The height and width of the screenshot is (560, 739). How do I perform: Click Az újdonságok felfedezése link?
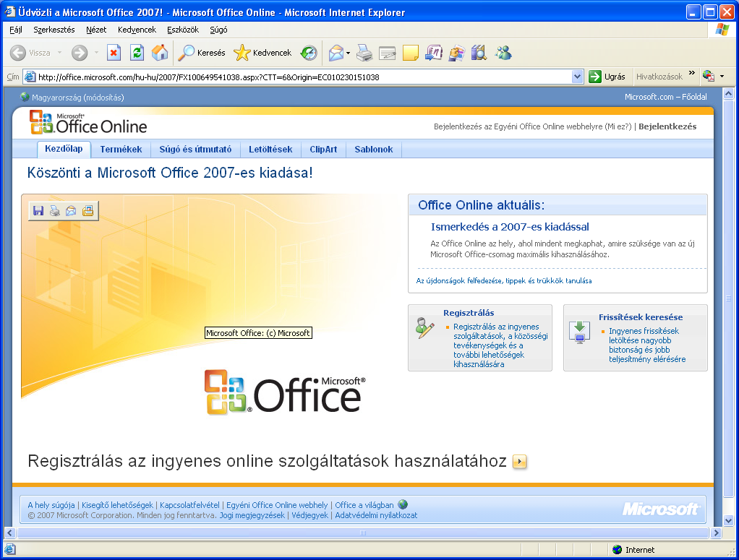point(504,280)
